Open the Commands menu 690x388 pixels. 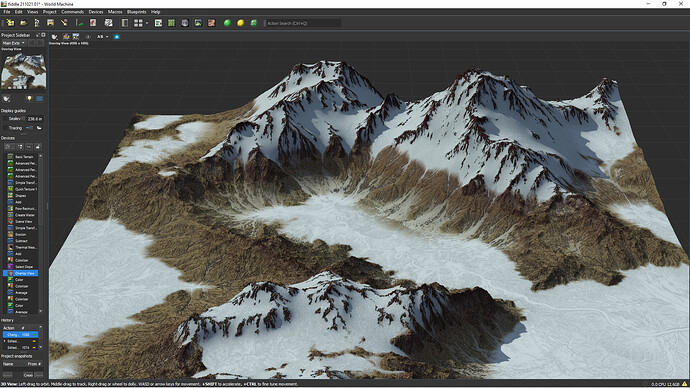72,12
